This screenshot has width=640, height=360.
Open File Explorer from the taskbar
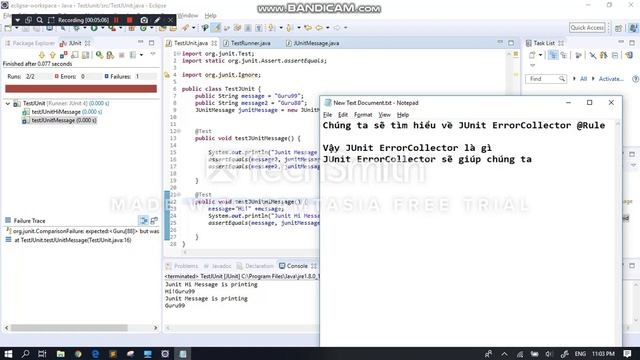pos(60,353)
